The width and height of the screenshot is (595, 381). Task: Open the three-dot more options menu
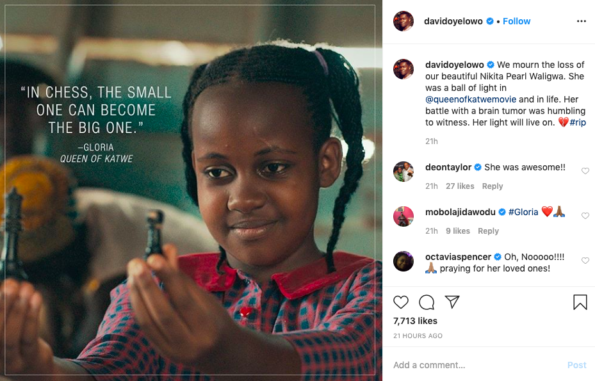pos(581,21)
